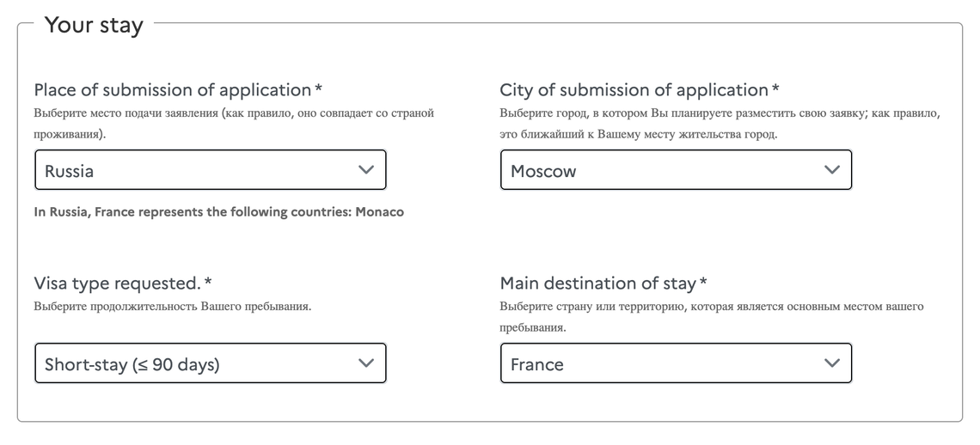Open the Place of submission dropdown showing Russia
The height and width of the screenshot is (445, 980).
pyautogui.click(x=210, y=170)
